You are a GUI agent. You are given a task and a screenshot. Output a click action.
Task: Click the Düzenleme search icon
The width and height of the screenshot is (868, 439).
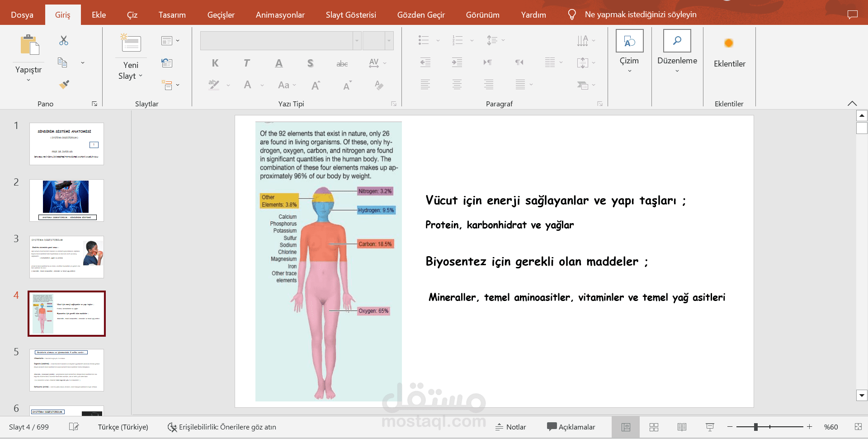click(x=677, y=41)
